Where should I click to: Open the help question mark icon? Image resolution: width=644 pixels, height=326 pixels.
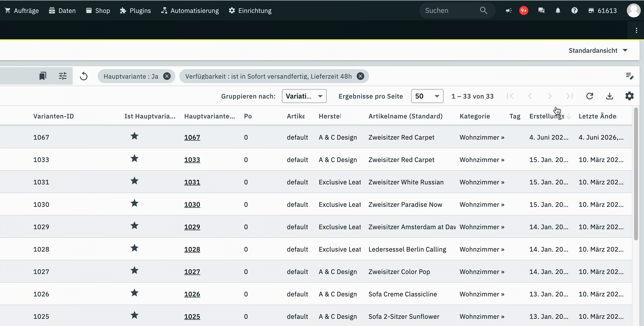(x=575, y=10)
